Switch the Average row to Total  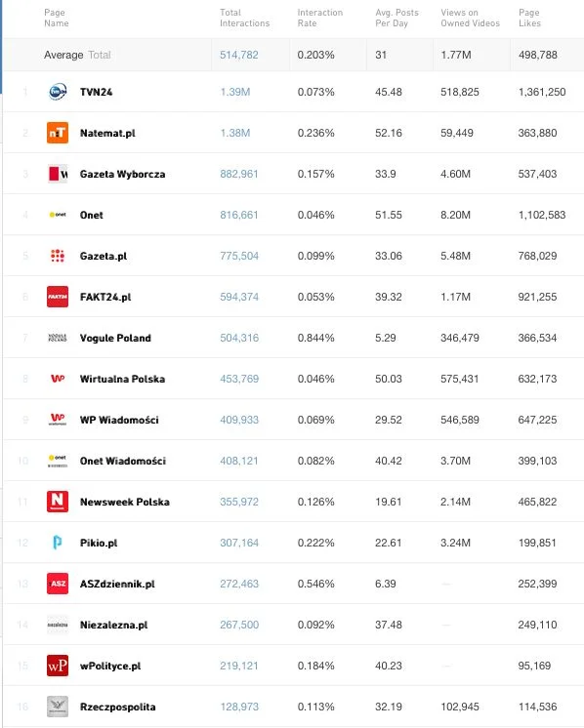point(100,55)
